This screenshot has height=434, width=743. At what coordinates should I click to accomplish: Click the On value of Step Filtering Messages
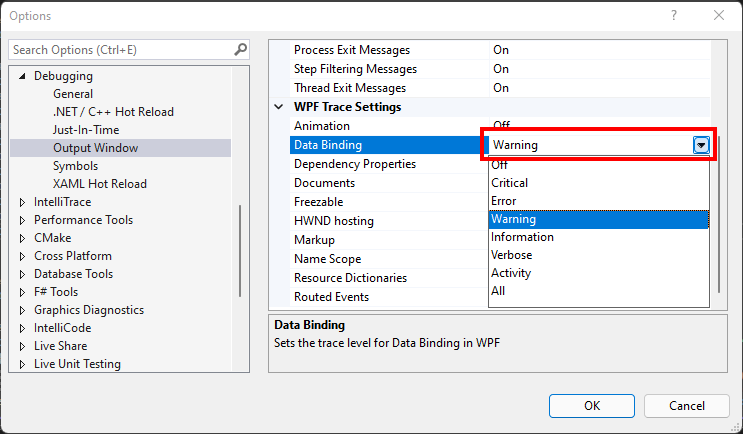point(501,69)
